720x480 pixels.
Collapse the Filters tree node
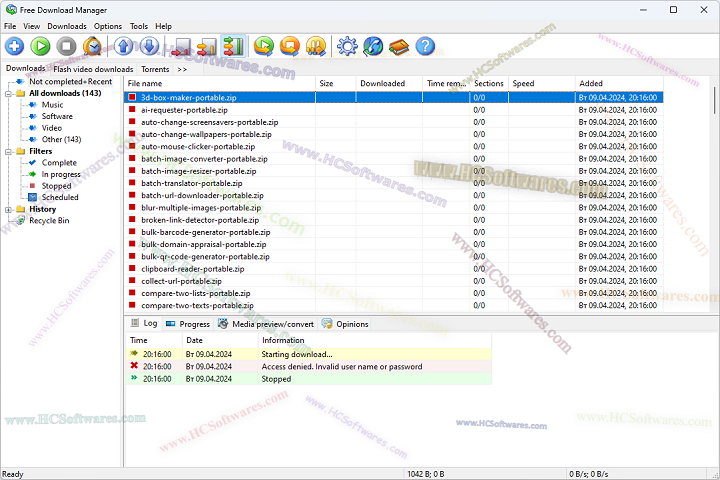click(8, 152)
